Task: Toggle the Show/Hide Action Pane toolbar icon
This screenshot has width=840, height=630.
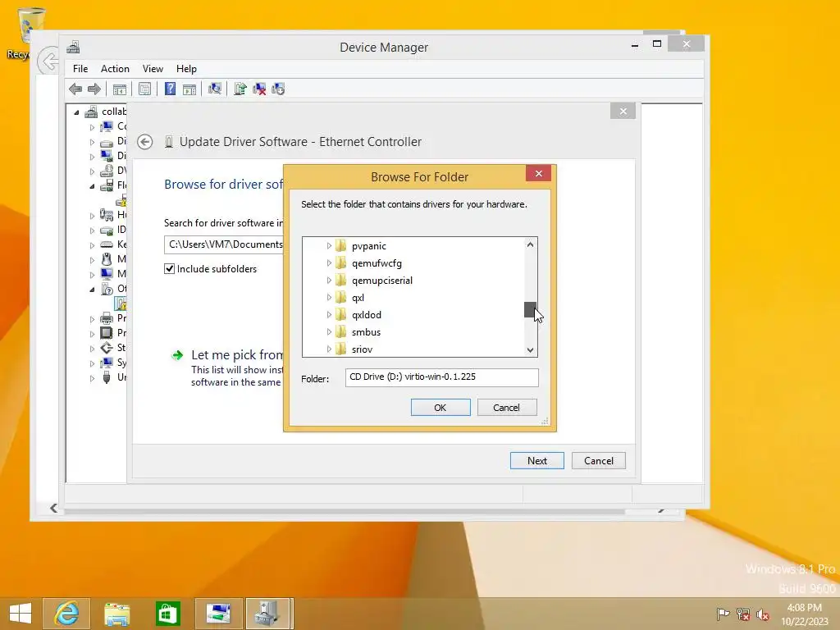Action: click(x=189, y=89)
